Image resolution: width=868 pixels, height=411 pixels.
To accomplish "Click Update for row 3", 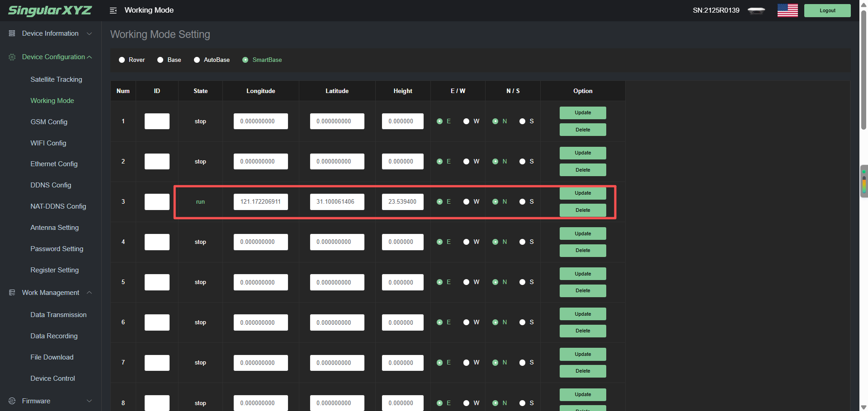I will (x=583, y=193).
